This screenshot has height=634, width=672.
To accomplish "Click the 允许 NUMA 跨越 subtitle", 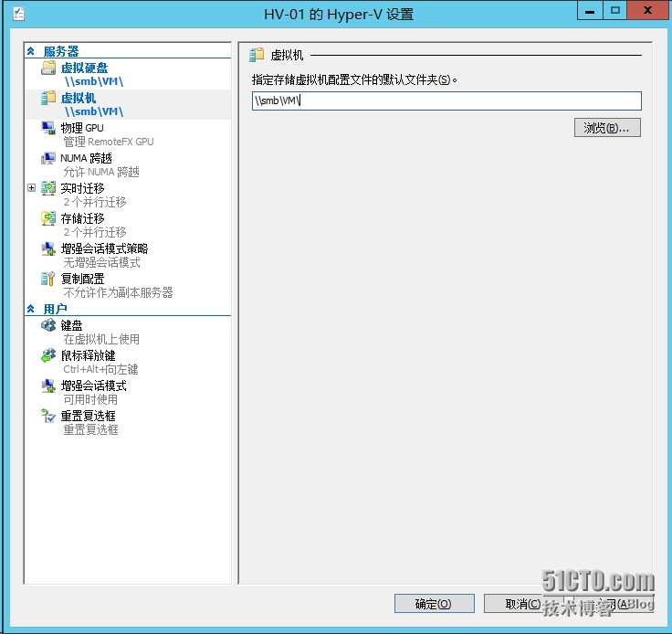I will click(x=101, y=172).
